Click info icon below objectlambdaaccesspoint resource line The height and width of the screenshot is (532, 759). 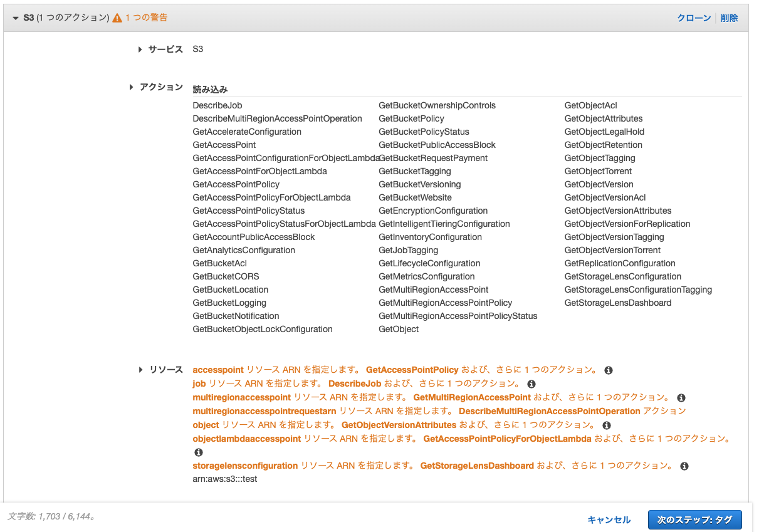click(x=198, y=452)
